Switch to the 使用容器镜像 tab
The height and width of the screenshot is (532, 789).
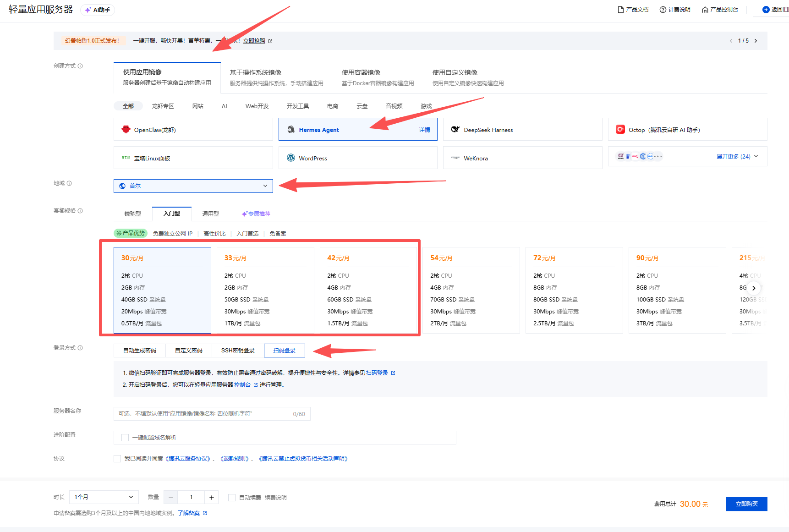pos(378,77)
